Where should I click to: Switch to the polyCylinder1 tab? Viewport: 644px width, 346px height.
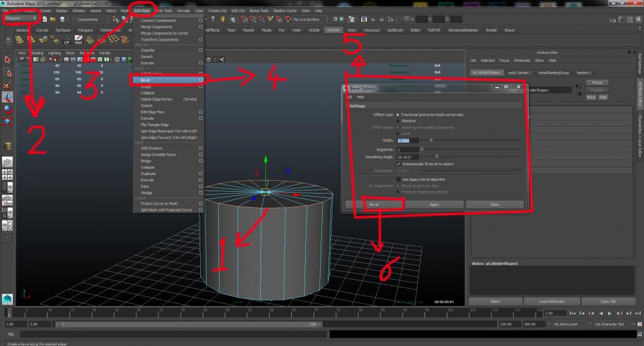tap(519, 73)
